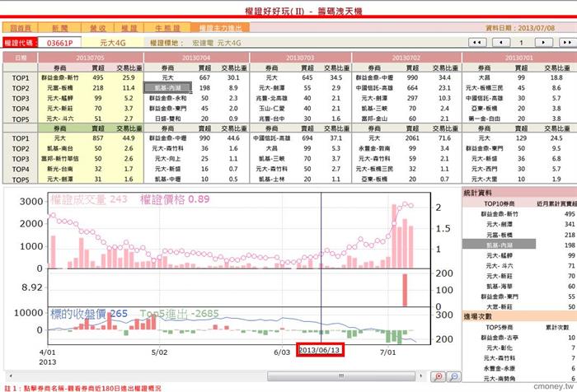Image resolution: width=577 pixels, height=392 pixels.
Task: Select the 權證主力進出 tab
Action: (x=220, y=28)
